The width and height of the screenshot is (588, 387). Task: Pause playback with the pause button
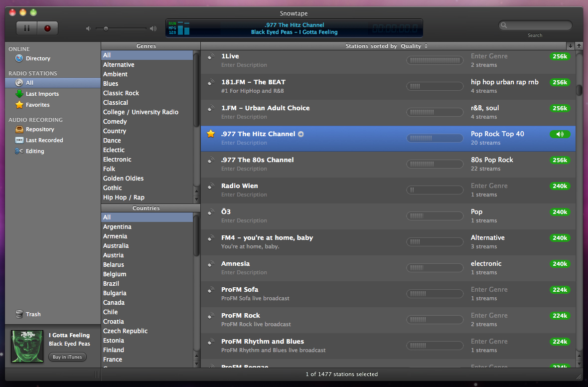point(26,28)
